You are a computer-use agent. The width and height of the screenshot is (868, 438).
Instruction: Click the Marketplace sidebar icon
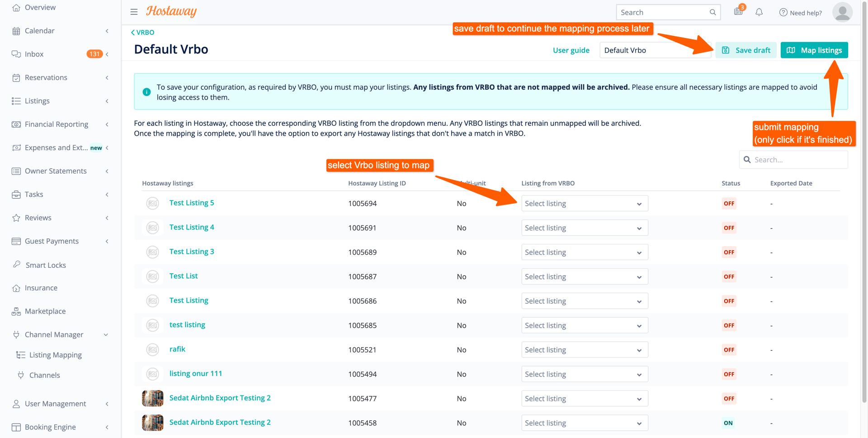(16, 311)
